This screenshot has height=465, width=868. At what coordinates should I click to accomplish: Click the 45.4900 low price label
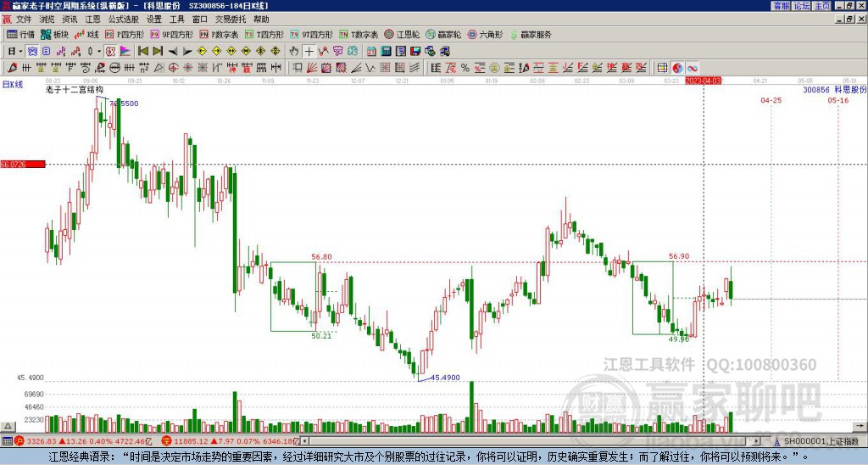445,378
